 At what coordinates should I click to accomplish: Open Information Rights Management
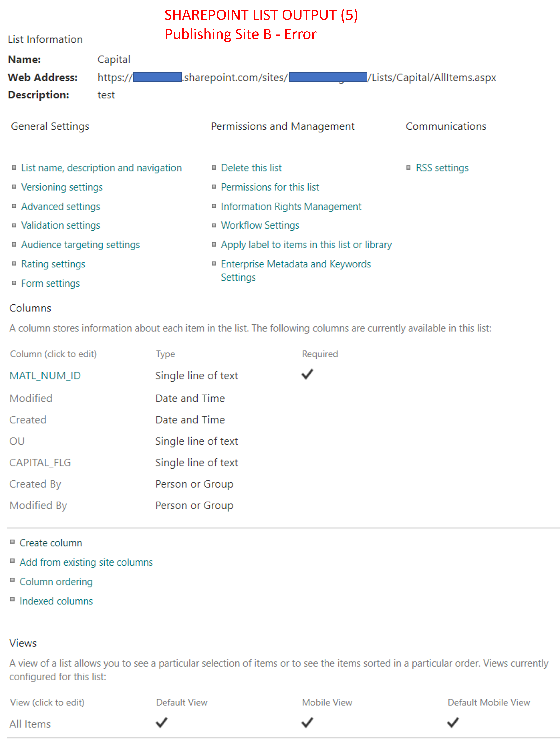[x=291, y=206]
